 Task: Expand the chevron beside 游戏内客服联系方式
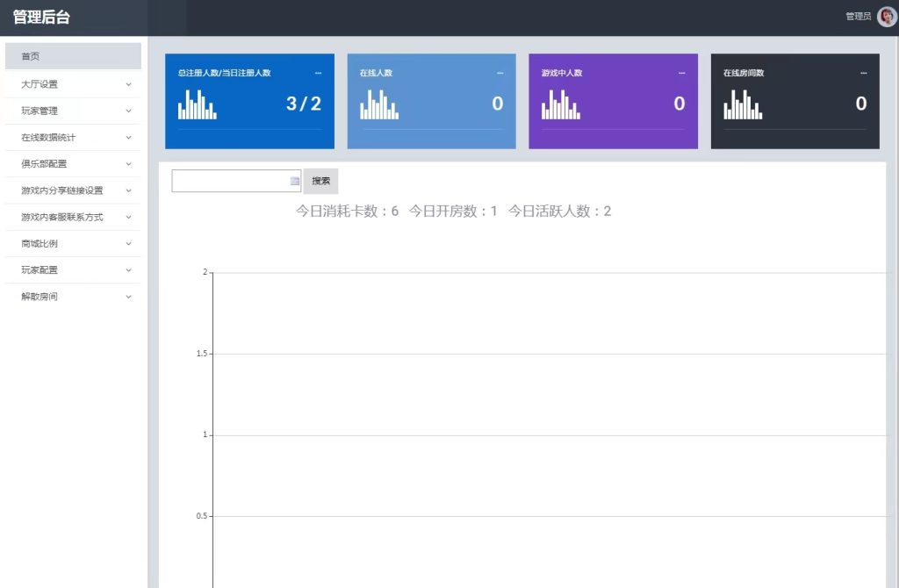pyautogui.click(x=128, y=217)
